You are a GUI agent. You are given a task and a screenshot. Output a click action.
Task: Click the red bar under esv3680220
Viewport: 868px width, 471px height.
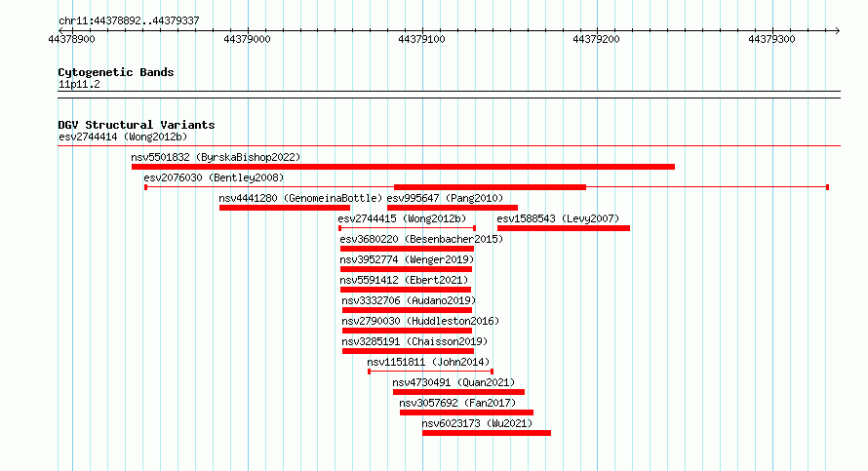[x=407, y=249]
